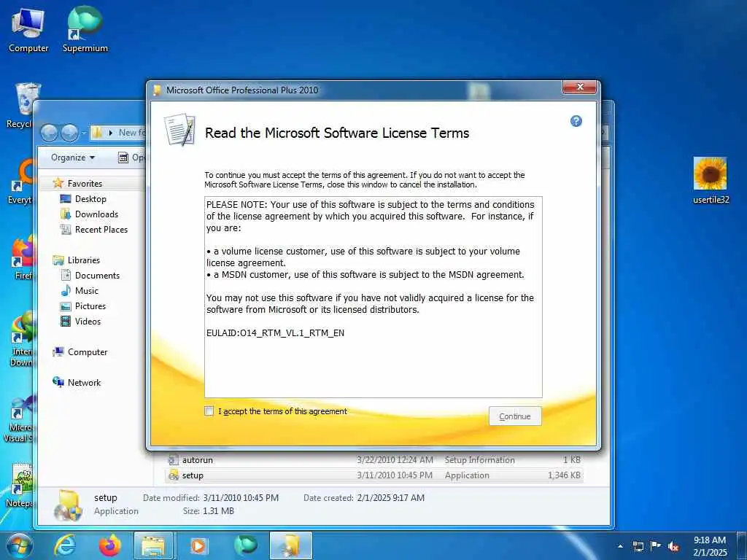Launch Internet Explorer from the taskbar
The height and width of the screenshot is (560, 747).
click(64, 545)
